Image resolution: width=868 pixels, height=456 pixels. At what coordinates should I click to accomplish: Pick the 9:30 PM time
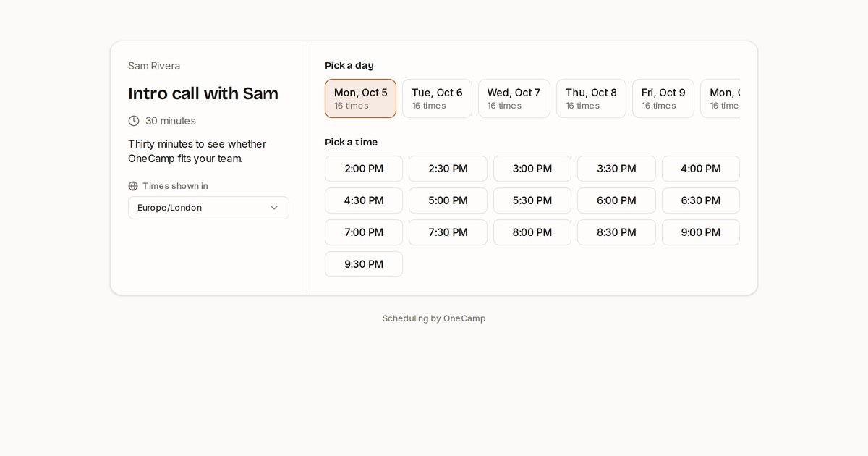coord(364,264)
